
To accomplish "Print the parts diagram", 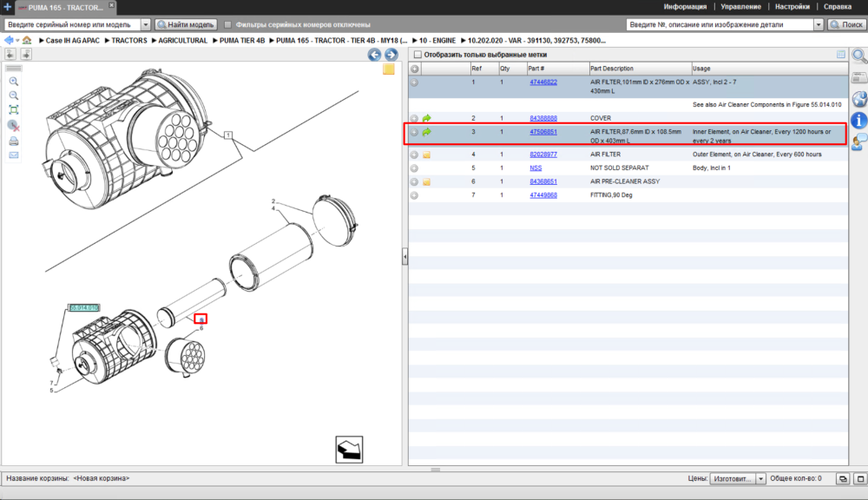I will [14, 141].
